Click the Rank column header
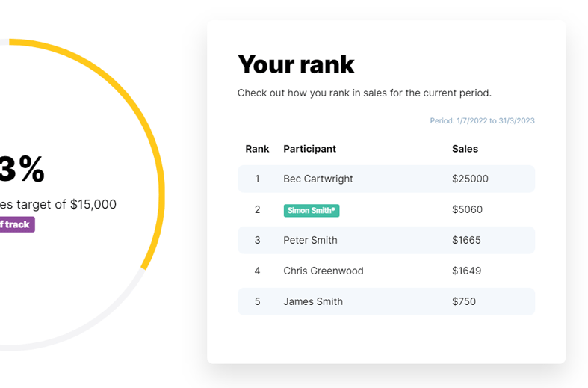 coord(257,149)
